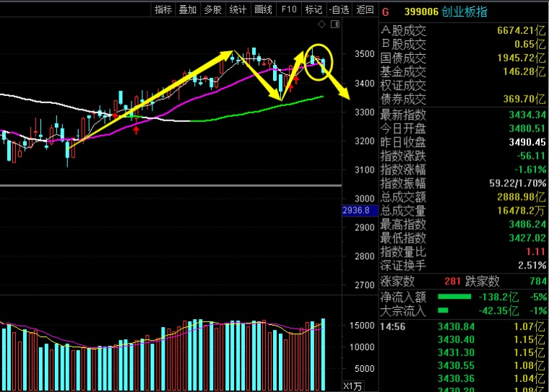Viewport: 549px width, 392px height.
Task: Click the 指数涨幅 value -1.61%
Action: coord(530,170)
